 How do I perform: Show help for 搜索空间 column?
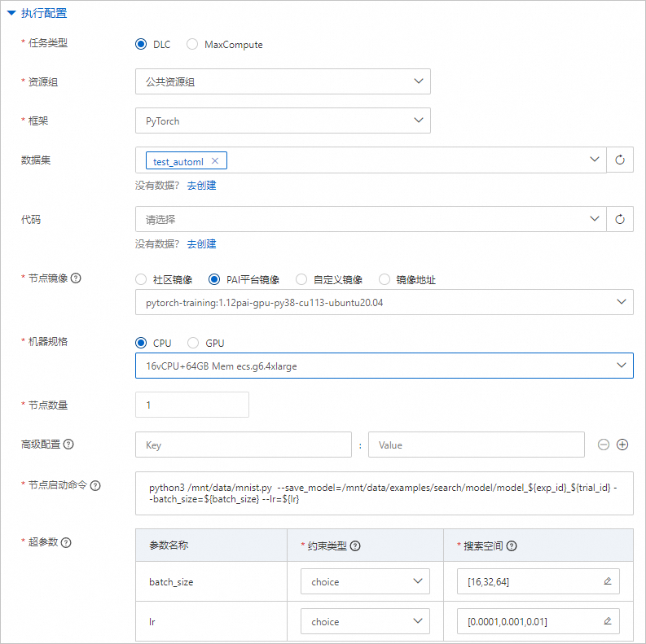pos(512,546)
